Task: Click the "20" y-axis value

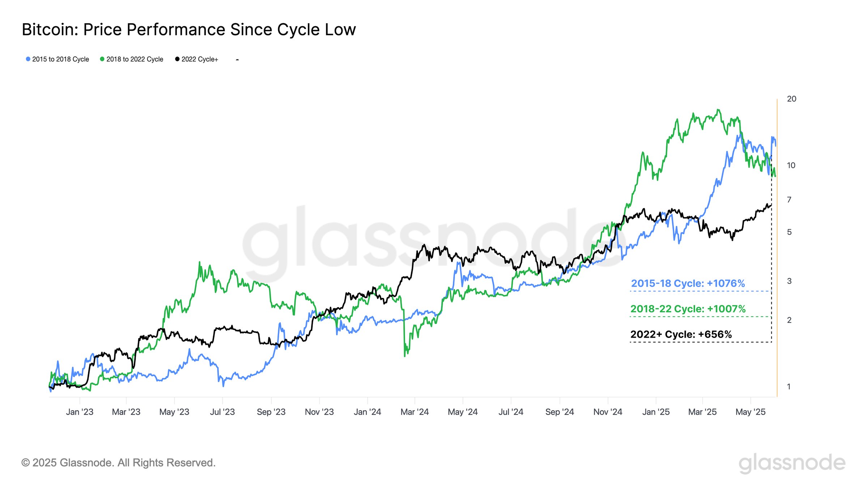Action: pos(791,99)
